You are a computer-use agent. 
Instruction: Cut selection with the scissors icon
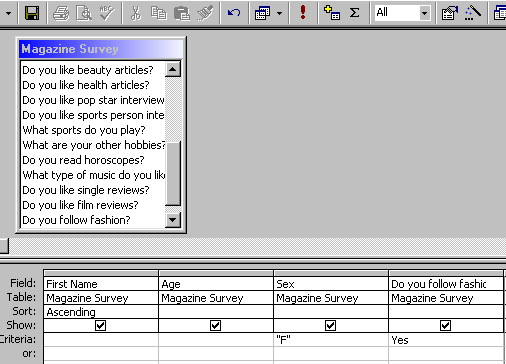pos(136,13)
